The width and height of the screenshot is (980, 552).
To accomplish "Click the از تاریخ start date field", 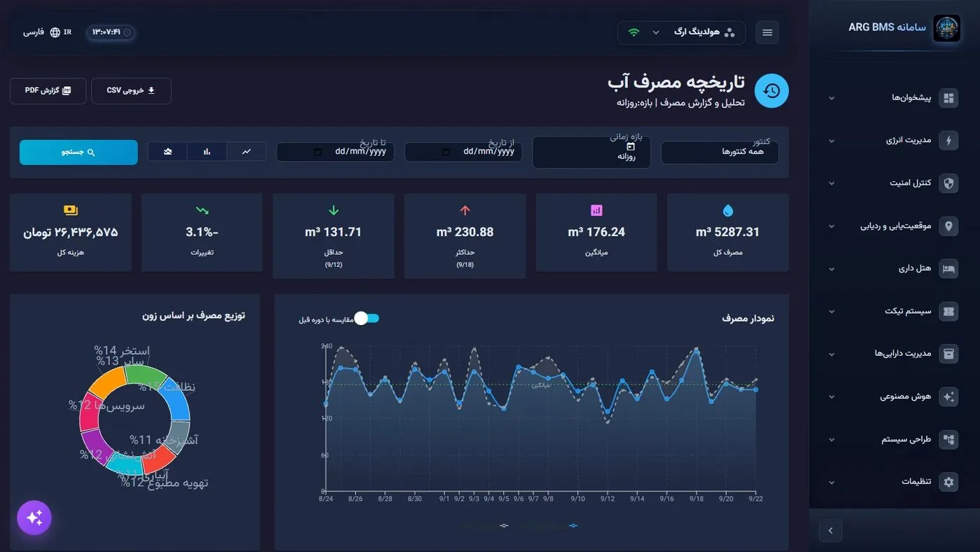I will (x=463, y=152).
